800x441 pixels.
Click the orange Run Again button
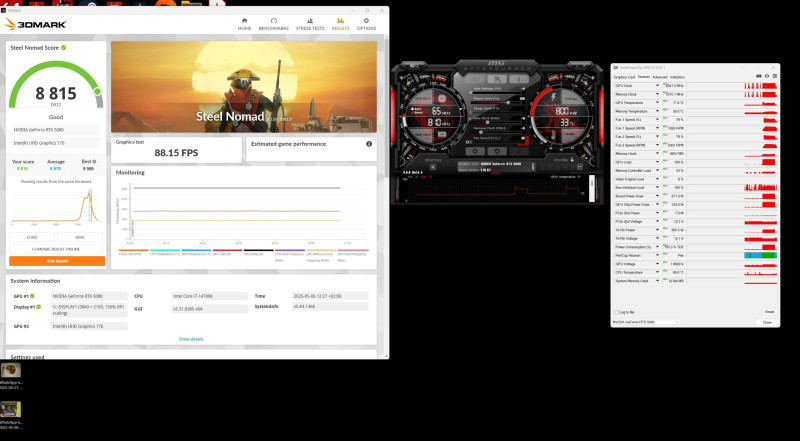57,261
